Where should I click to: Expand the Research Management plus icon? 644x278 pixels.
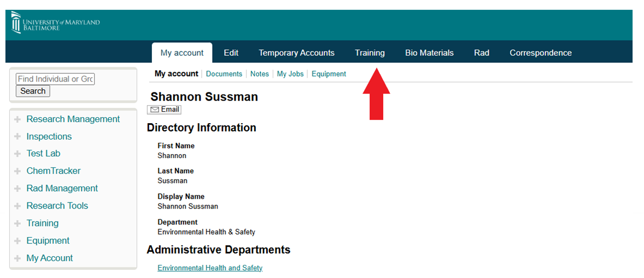(17, 119)
